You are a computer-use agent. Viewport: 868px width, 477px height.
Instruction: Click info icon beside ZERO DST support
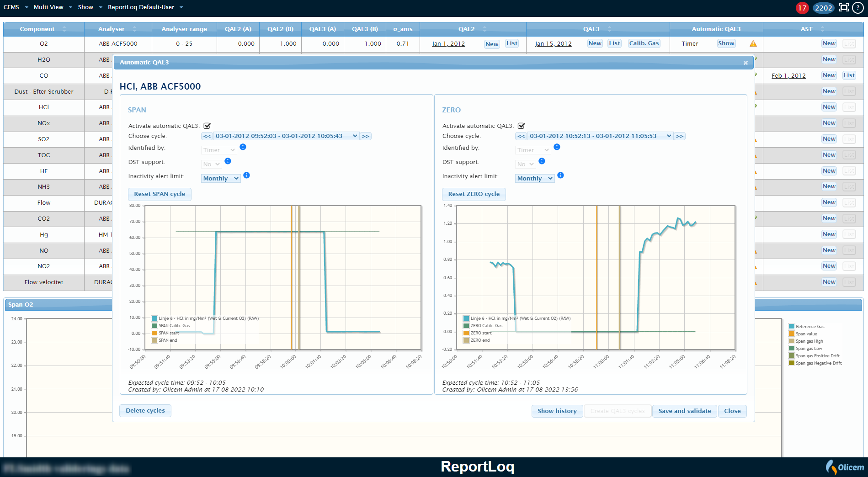[542, 161]
